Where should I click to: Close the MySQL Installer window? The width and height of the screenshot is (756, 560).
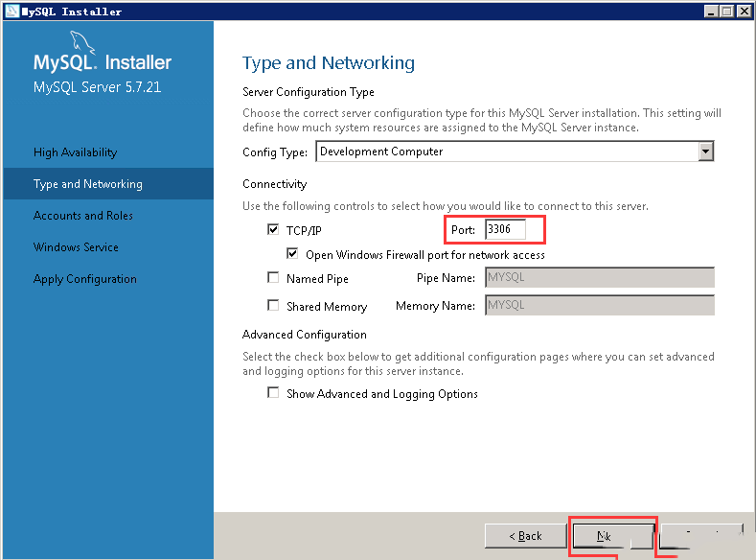click(744, 12)
